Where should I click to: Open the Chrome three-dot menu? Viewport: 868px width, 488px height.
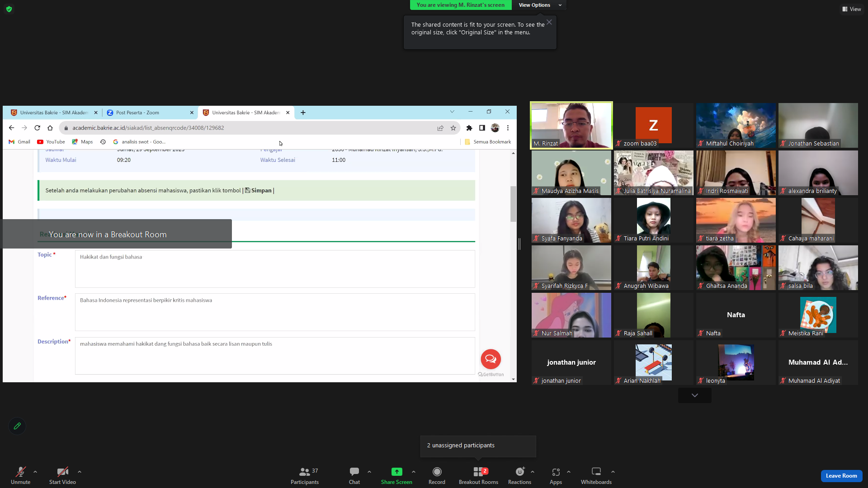[x=508, y=128]
